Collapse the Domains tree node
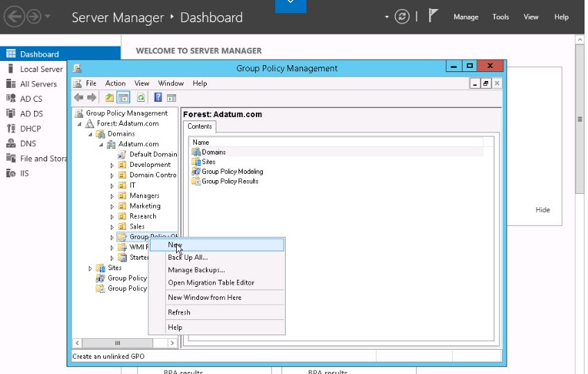The width and height of the screenshot is (588, 374). [x=90, y=134]
